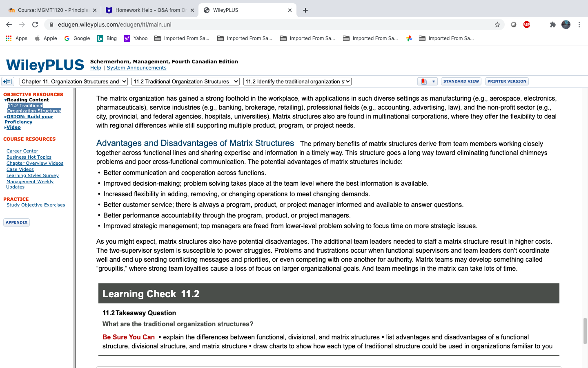
Task: Click the red document highlight icon
Action: [x=424, y=81]
